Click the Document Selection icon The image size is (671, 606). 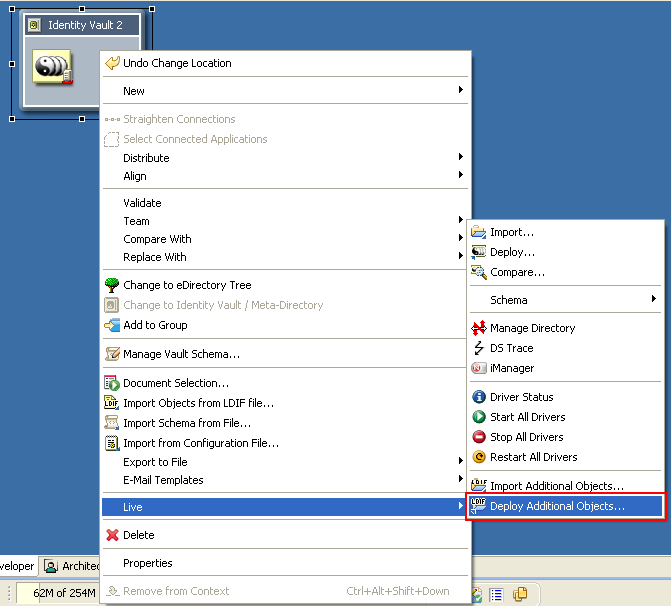[112, 383]
